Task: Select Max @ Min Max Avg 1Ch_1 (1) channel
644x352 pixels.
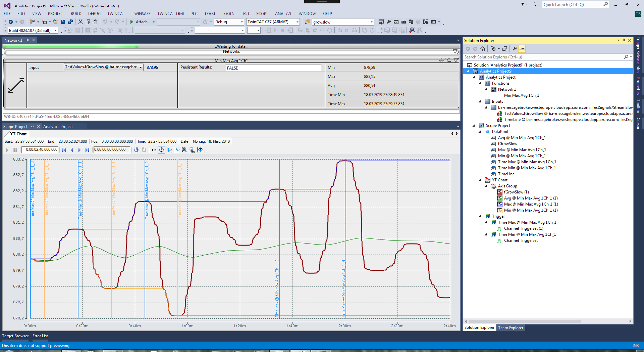Action: [531, 204]
